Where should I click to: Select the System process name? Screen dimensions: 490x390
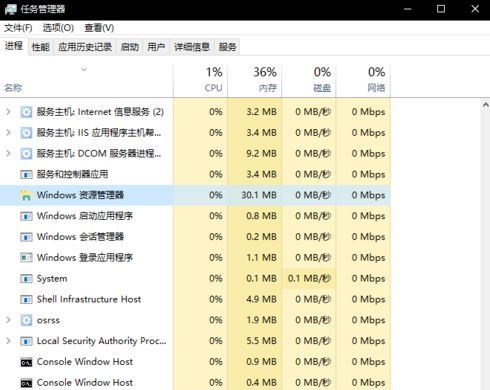(x=52, y=279)
